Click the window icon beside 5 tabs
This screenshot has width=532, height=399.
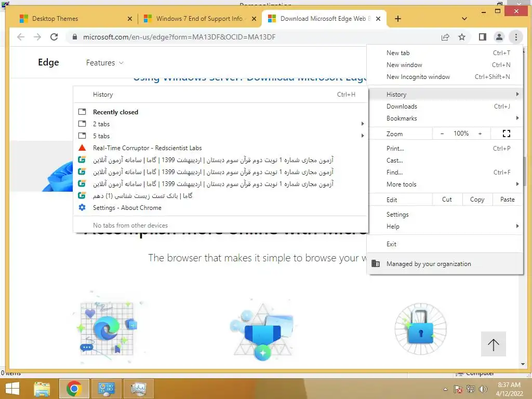click(x=82, y=136)
